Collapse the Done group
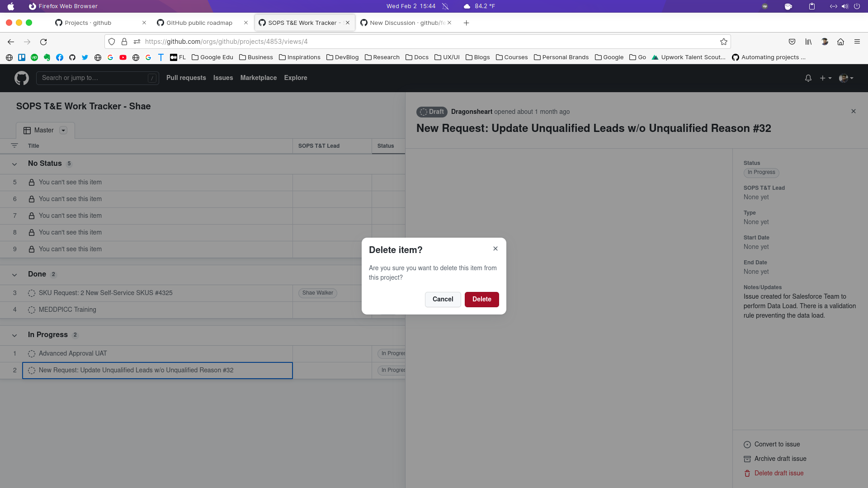 click(x=14, y=275)
